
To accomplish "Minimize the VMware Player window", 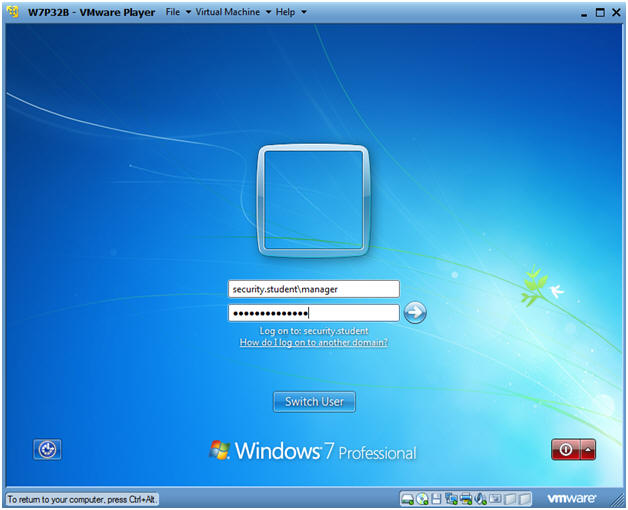I will click(584, 13).
